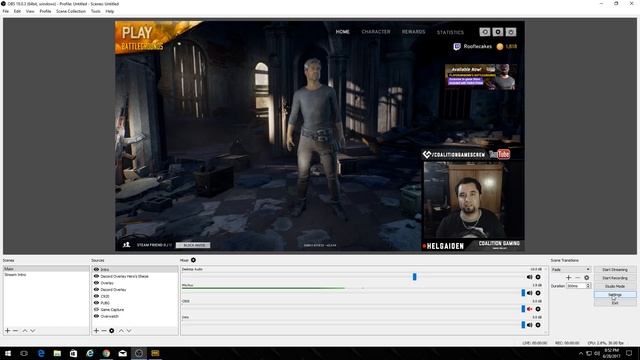
Task: Open the Intro mixer gear settings
Action: [x=538, y=325]
